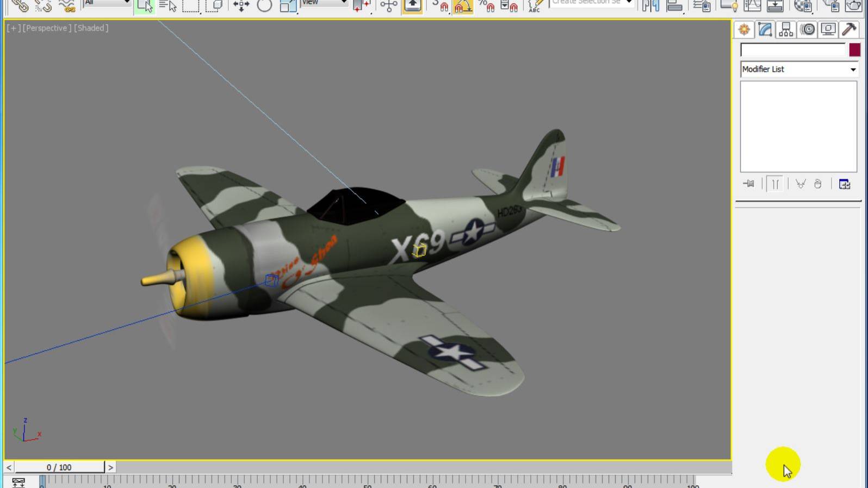Open the Select by Name tool

(168, 5)
